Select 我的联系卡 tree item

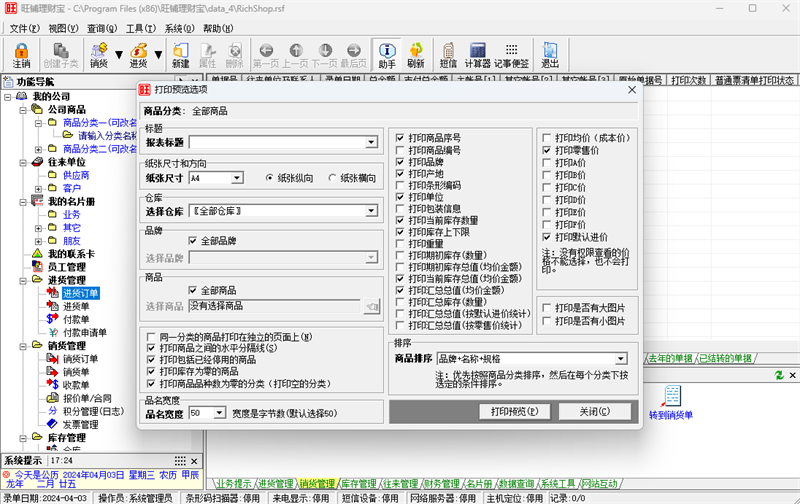point(71,254)
